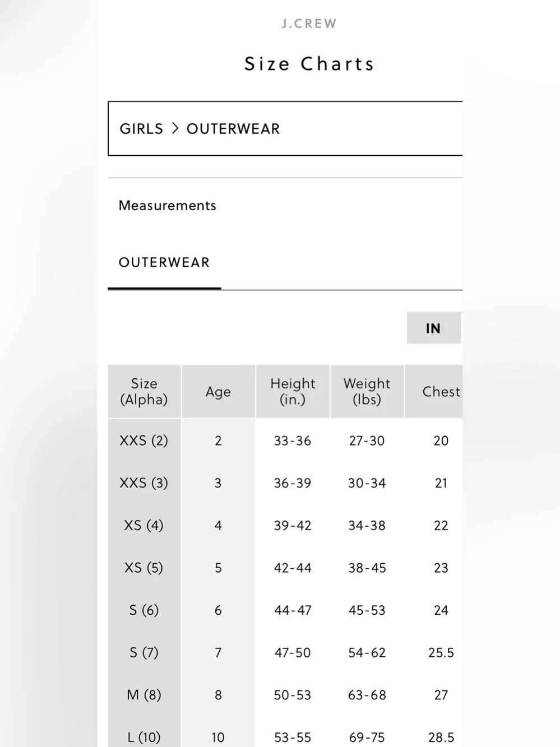This screenshot has height=747, width=560.
Task: Click the Weight (lbs) column header
Action: click(x=367, y=391)
